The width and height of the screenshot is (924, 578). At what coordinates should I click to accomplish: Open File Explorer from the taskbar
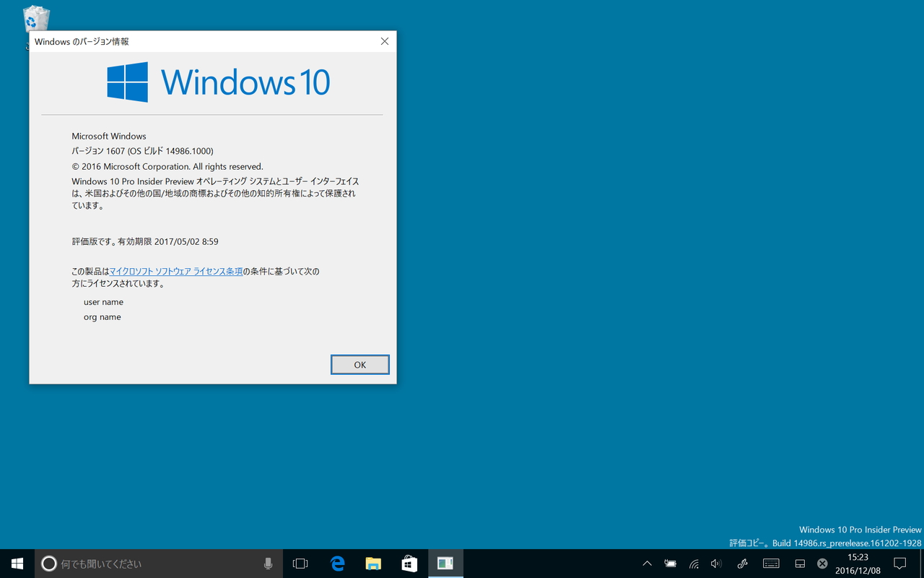tap(373, 563)
